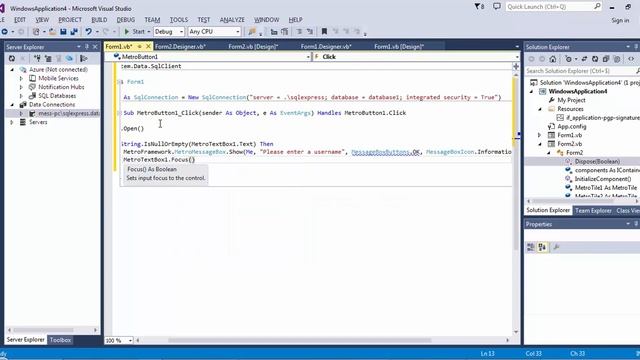The height and width of the screenshot is (360, 640).
Task: Collapse the Resources folder node
Action: point(540,109)
